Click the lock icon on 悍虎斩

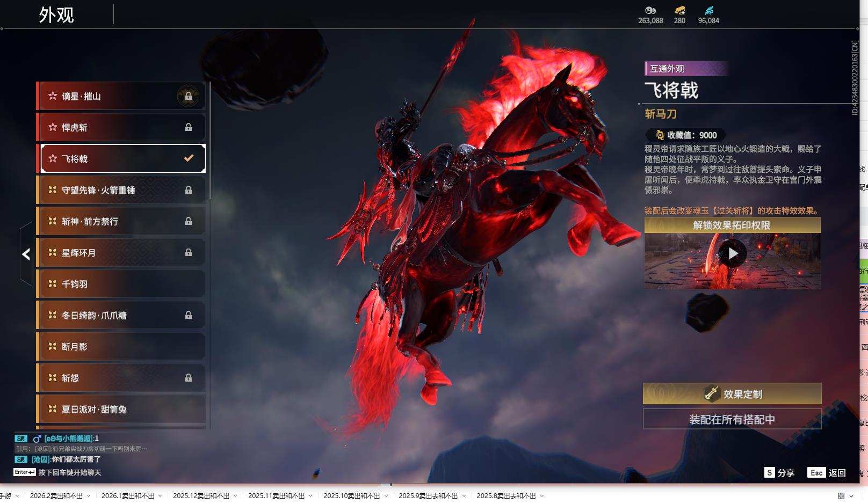point(188,127)
